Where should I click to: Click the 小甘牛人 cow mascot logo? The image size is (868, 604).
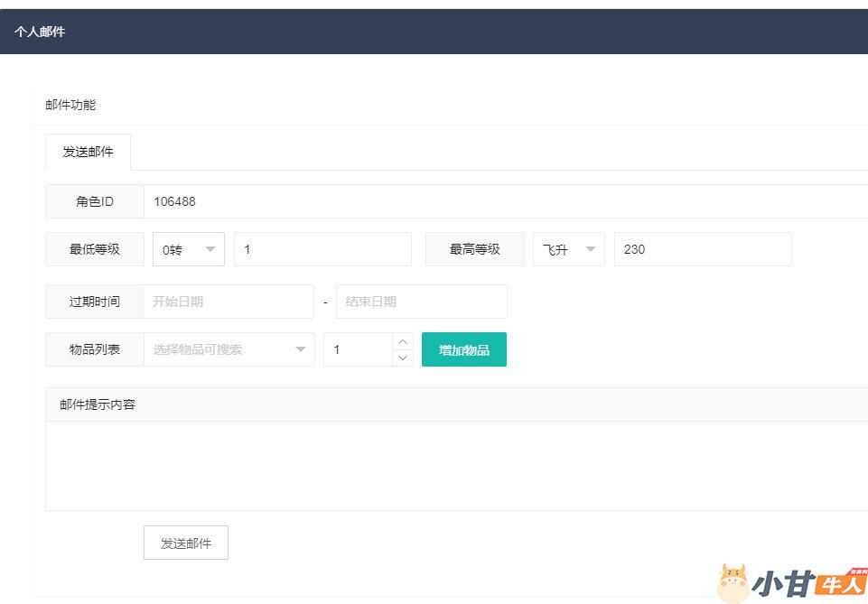733,582
